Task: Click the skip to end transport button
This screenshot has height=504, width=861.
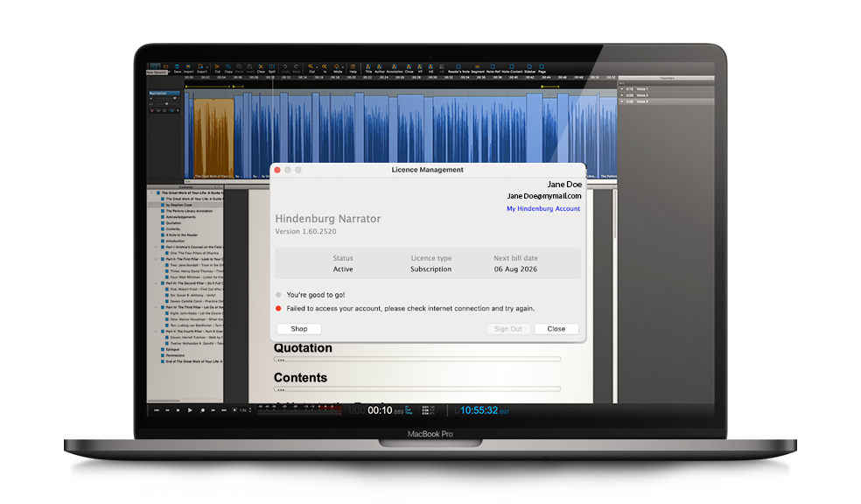Action: pos(224,410)
